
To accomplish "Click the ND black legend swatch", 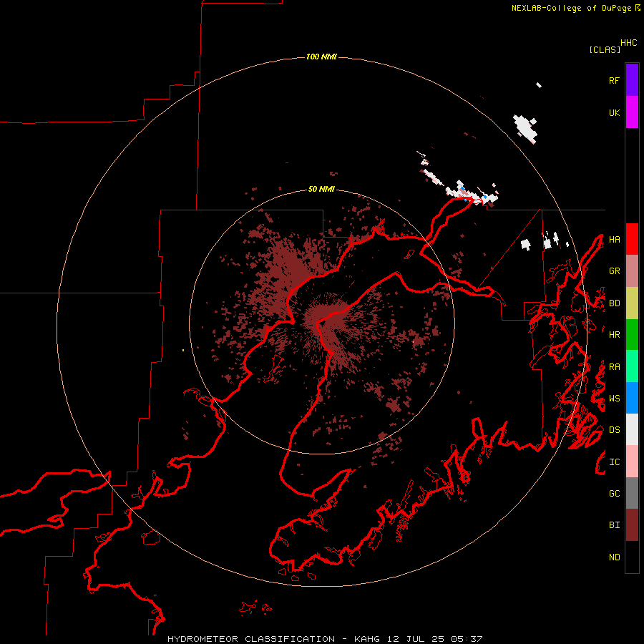I will pyautogui.click(x=632, y=557).
